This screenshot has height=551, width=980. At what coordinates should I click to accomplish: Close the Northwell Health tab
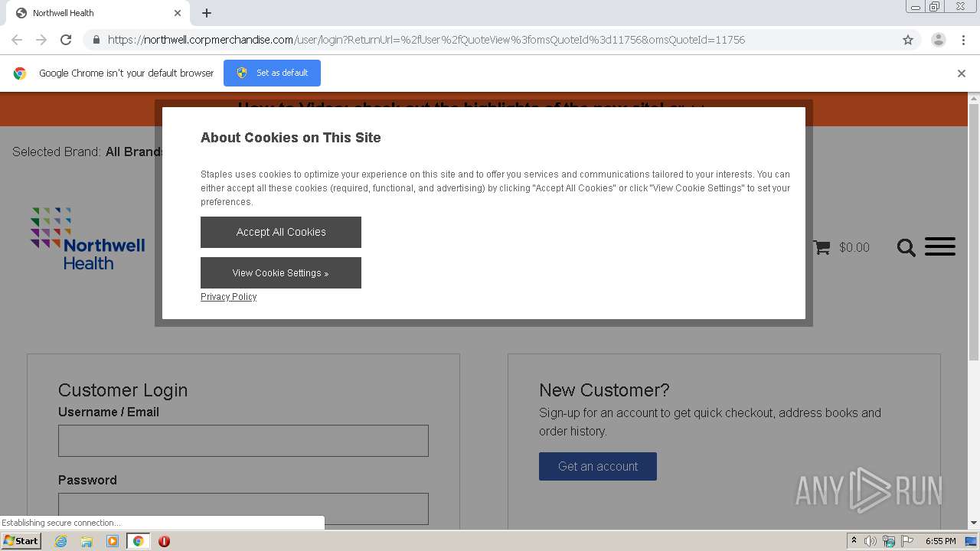[178, 13]
